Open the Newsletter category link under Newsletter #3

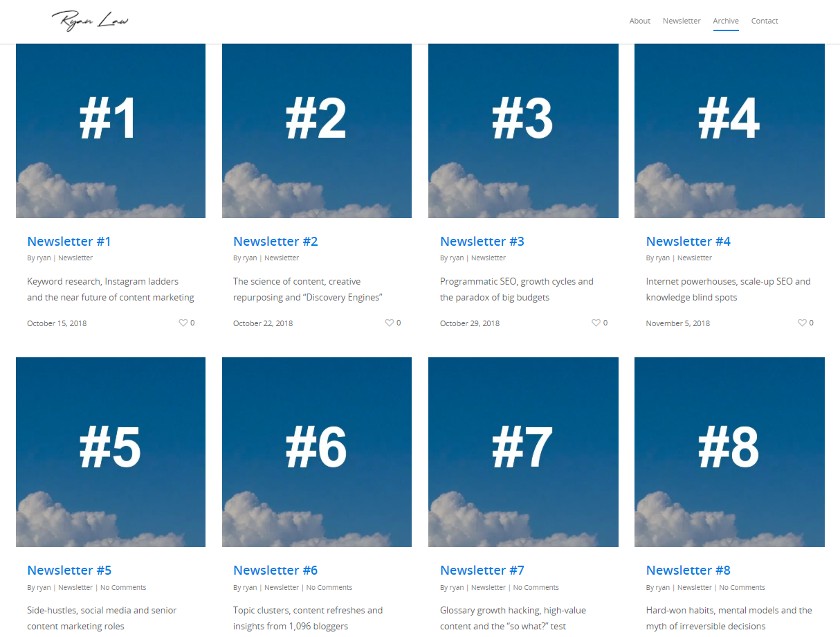pos(488,257)
